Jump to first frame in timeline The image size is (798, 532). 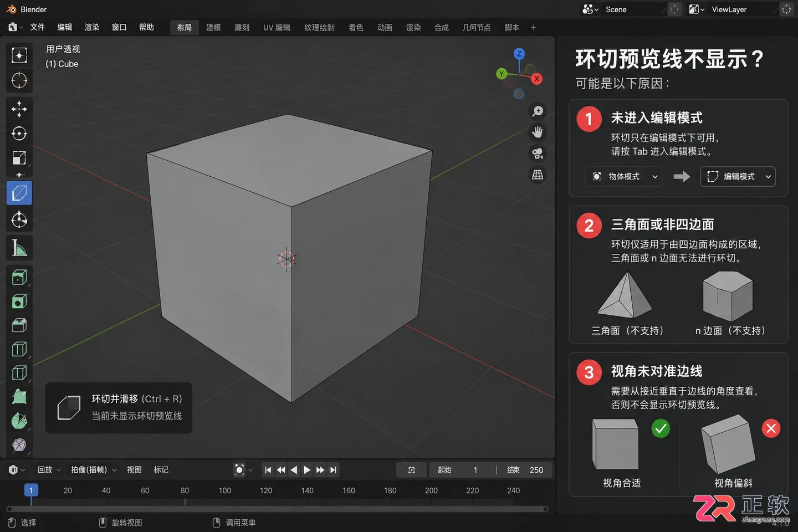pos(268,470)
